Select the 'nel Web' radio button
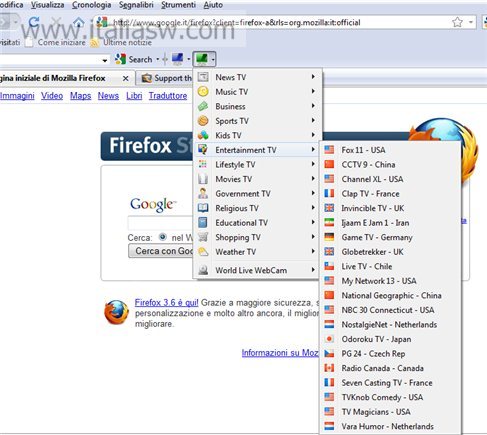The width and height of the screenshot is (487, 435). point(162,237)
